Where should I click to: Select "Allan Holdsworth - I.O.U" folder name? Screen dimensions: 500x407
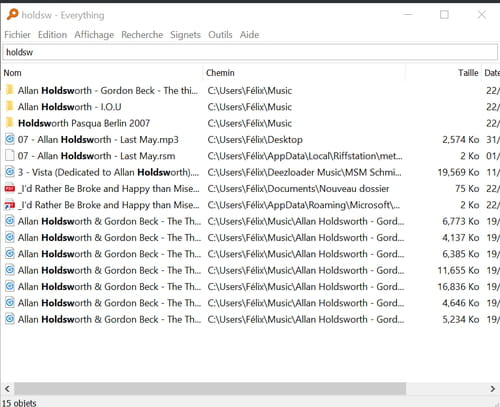coord(70,107)
